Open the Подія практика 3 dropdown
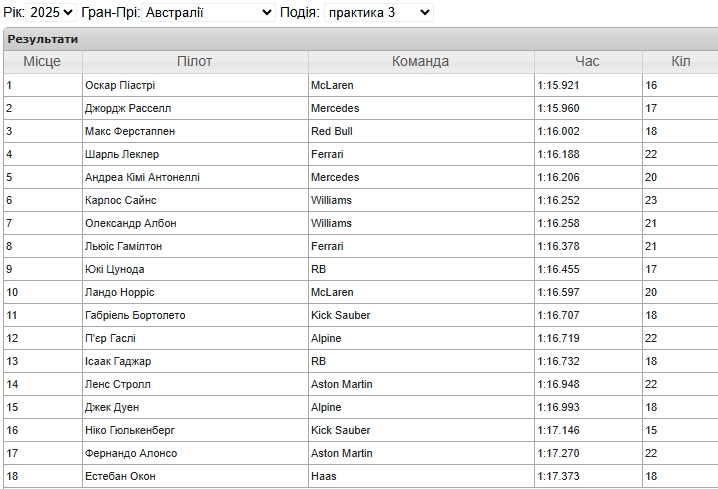The image size is (718, 489). (379, 12)
